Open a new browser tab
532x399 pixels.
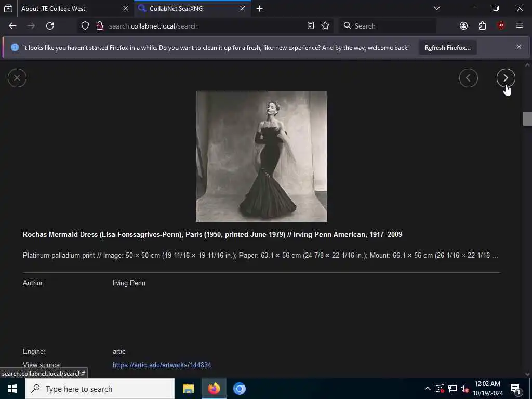tap(260, 9)
